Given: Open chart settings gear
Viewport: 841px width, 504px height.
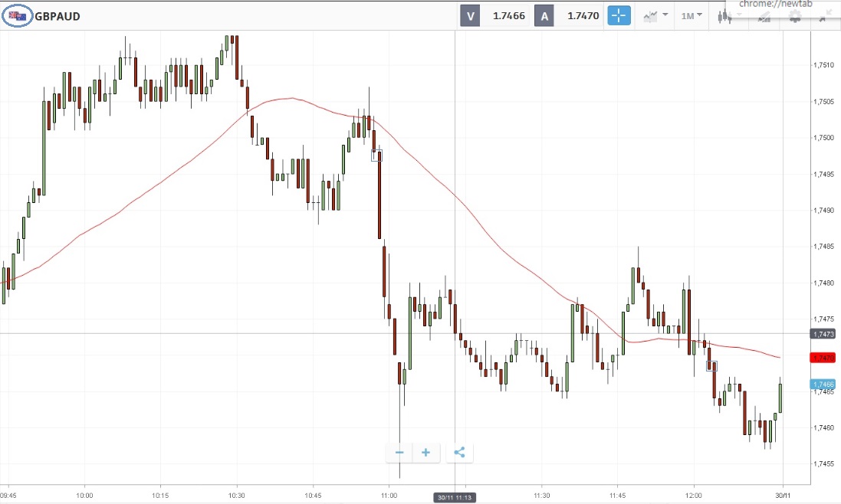Looking at the screenshot, I should click(x=794, y=17).
